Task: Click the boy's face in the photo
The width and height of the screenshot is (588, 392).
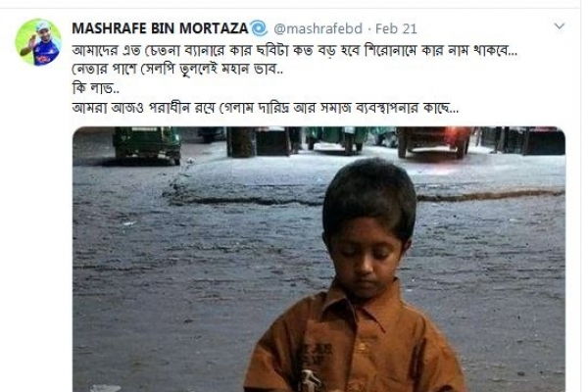Action: pyautogui.click(x=365, y=255)
